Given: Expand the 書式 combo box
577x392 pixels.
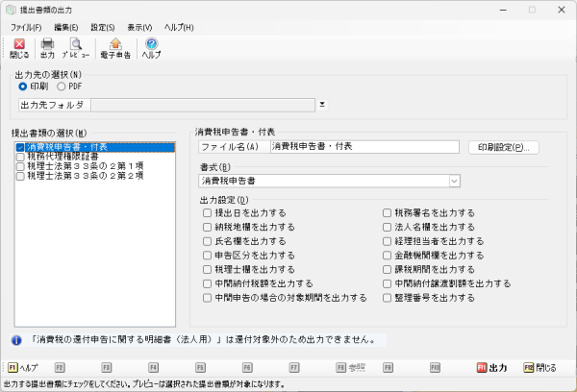Looking at the screenshot, I should pyautogui.click(x=454, y=180).
